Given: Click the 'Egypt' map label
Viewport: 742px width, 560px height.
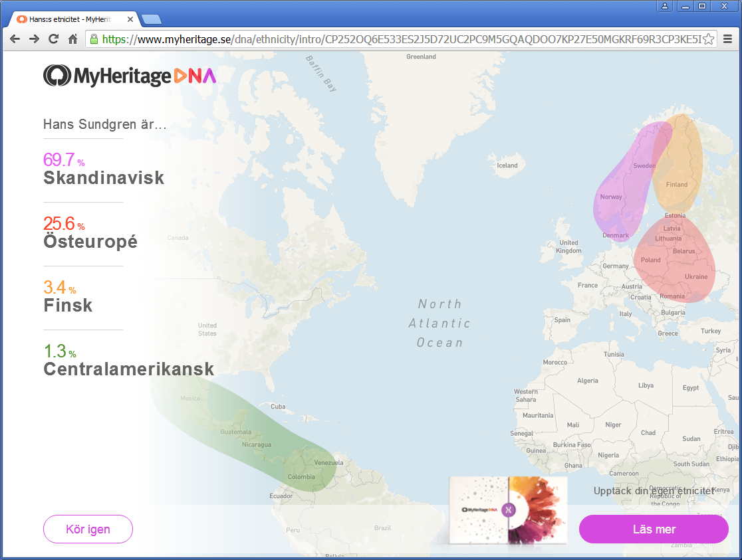Looking at the screenshot, I should coord(691,388).
